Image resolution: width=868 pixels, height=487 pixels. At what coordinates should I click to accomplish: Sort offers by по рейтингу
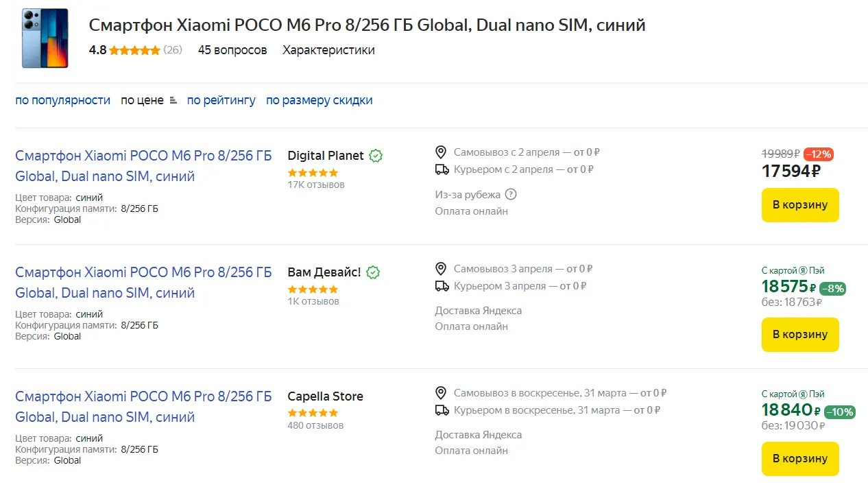pyautogui.click(x=221, y=100)
